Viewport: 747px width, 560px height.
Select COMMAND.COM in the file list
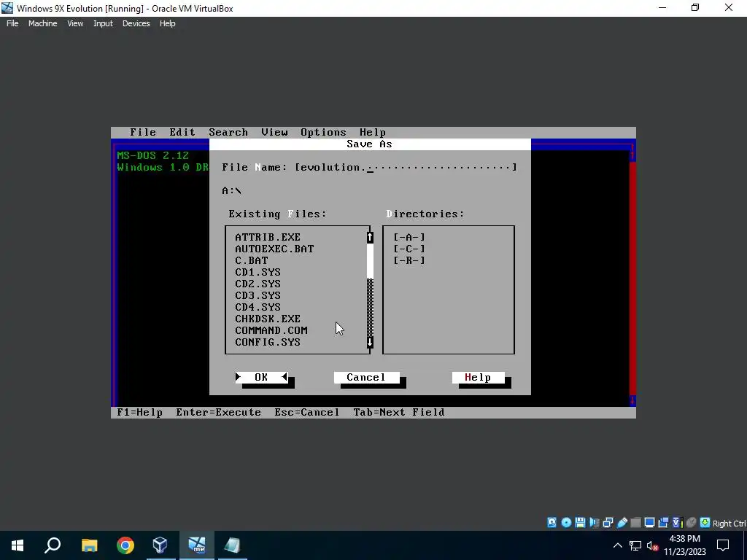pos(271,330)
